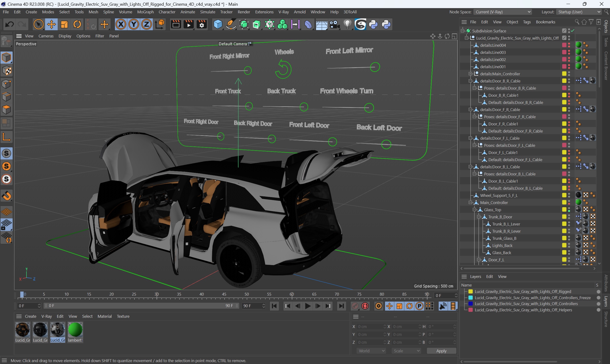Play the animation forward
Image resolution: width=610 pixels, height=364 pixels.
click(x=307, y=306)
